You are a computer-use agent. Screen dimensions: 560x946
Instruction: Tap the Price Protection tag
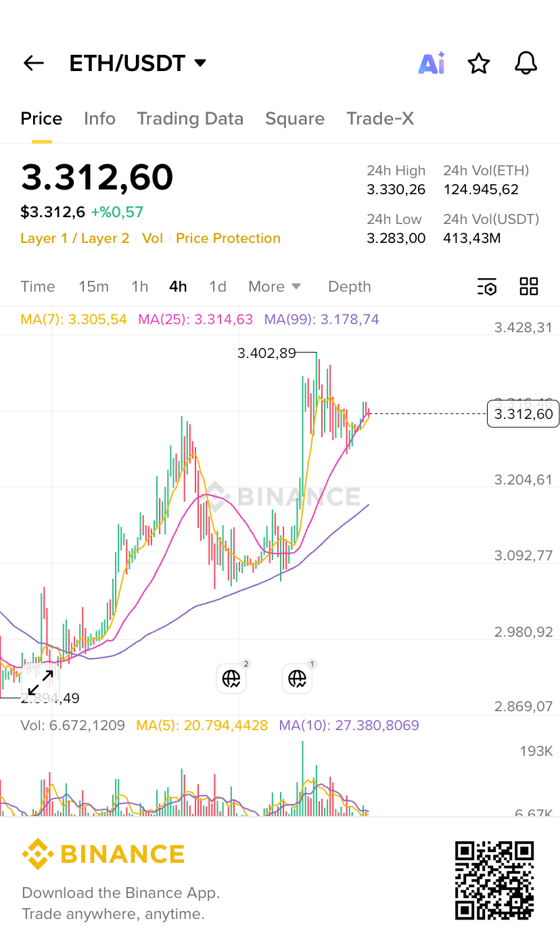228,239
